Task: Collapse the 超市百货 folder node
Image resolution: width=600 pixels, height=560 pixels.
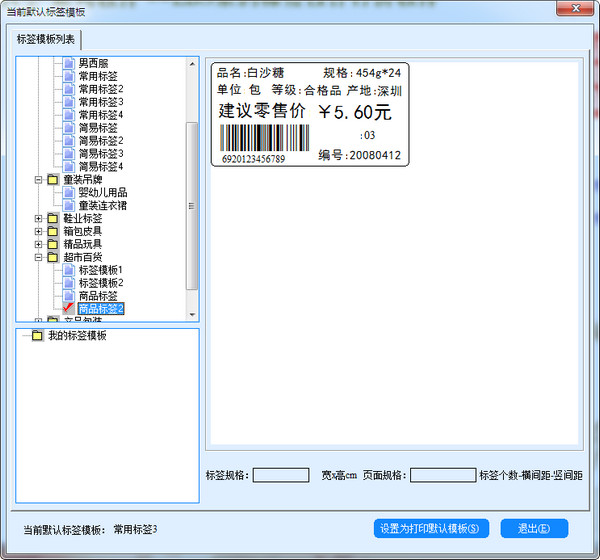Action: [38, 257]
